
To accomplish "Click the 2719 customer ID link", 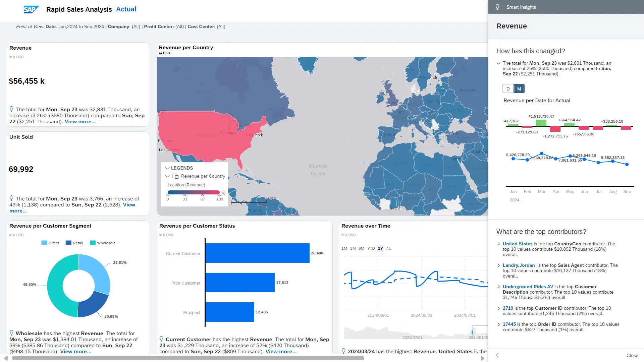I will tap(508, 308).
